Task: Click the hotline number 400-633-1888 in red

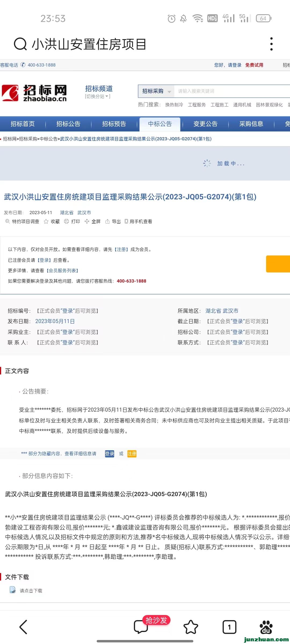Action: (132, 281)
